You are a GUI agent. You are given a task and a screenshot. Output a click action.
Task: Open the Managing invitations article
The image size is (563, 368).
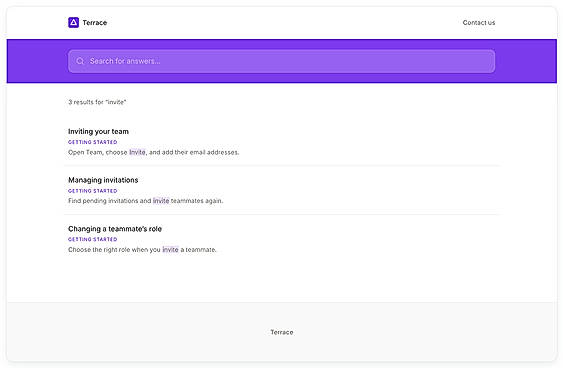point(103,180)
